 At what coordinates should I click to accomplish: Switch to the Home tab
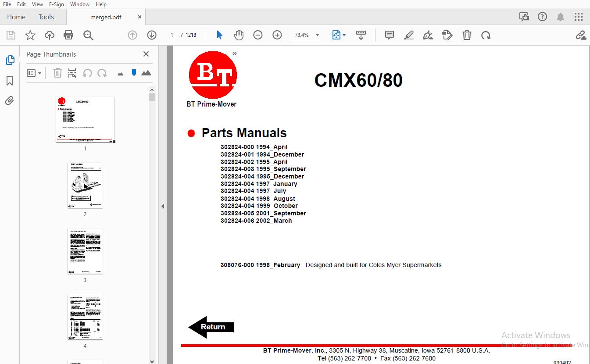coord(16,17)
